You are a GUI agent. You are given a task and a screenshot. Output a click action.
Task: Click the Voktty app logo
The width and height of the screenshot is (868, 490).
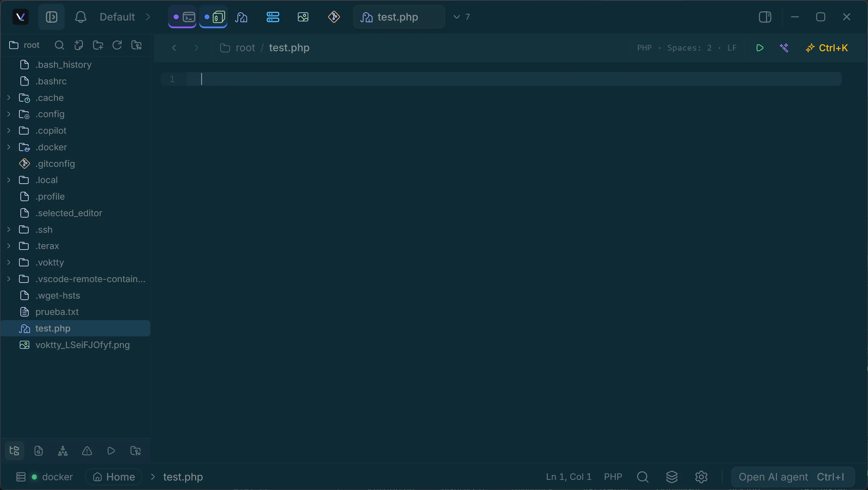[x=20, y=17]
